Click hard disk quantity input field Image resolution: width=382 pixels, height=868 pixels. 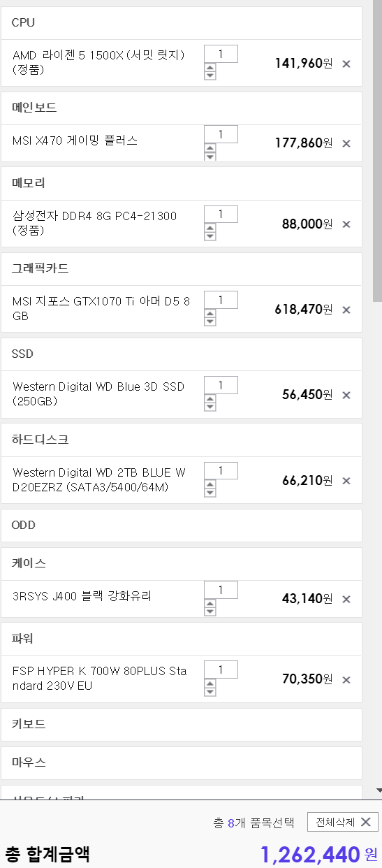(x=221, y=471)
